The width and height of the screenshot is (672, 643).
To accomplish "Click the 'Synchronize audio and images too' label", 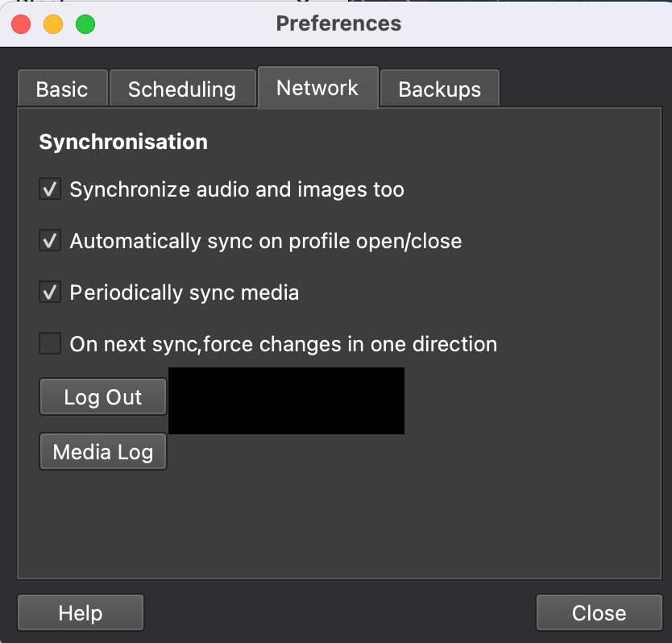I will click(237, 189).
